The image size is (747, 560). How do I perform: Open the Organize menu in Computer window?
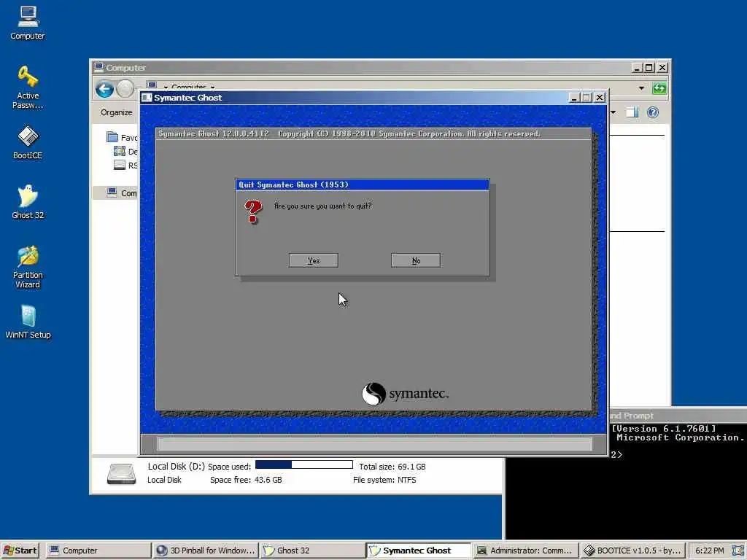(x=116, y=112)
